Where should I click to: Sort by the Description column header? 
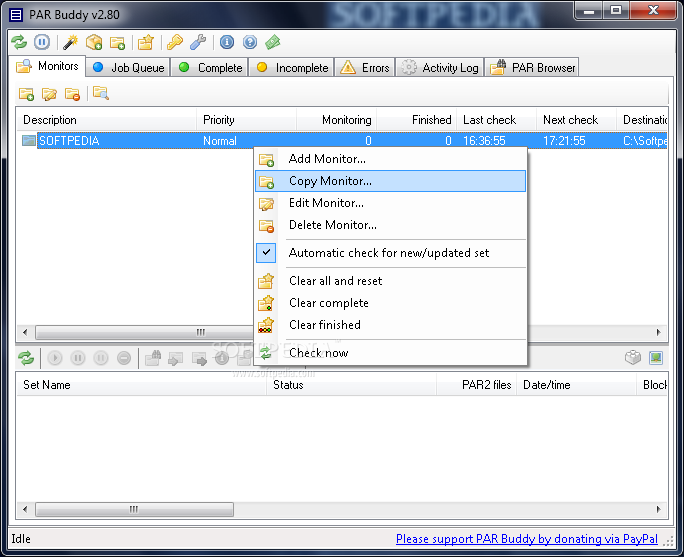click(x=106, y=120)
